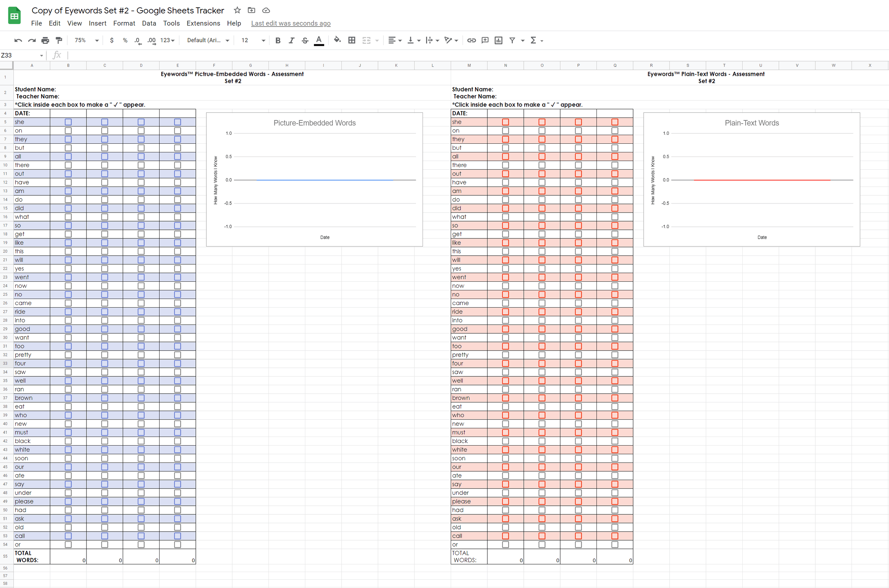Tick the last picture-embedded box for 'or'
Screen dimensions: 889x588
(x=177, y=544)
